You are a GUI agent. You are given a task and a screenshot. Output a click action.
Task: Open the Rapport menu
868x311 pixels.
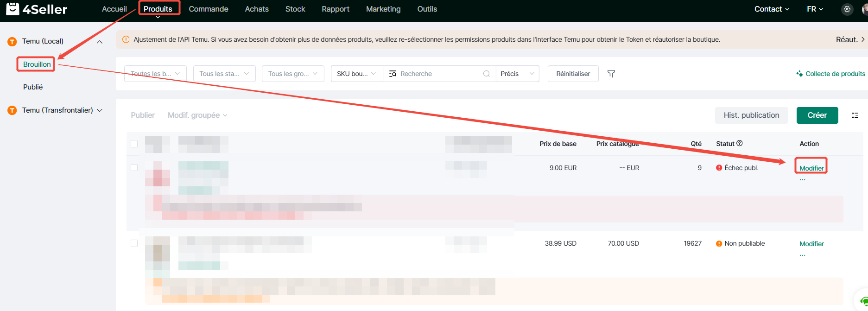336,9
